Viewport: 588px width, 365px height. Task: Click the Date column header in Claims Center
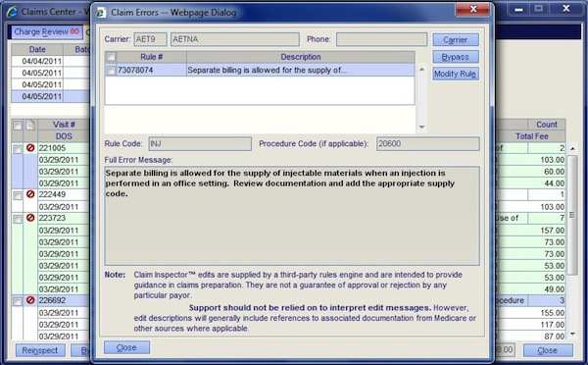click(37, 50)
